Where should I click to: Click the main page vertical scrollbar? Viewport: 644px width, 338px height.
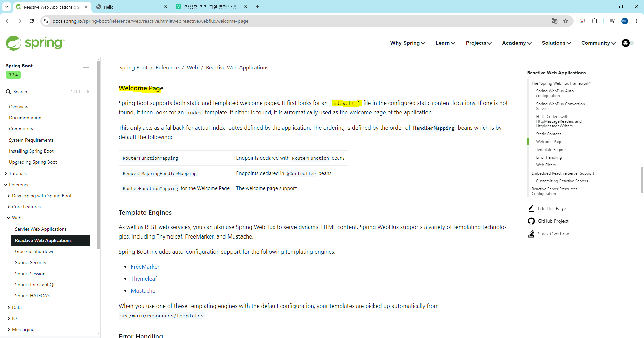642,180
